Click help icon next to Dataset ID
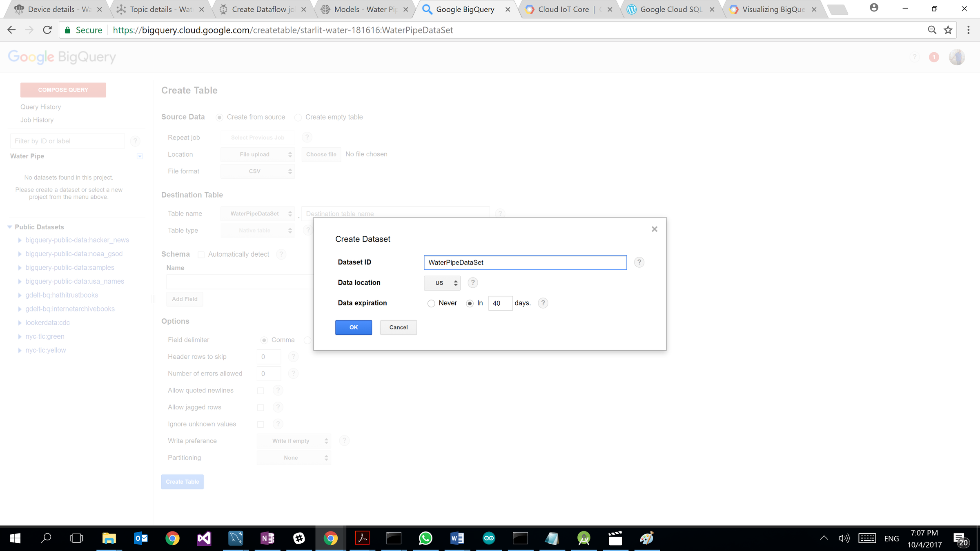Screen dimensions: 980x551 click(x=639, y=262)
